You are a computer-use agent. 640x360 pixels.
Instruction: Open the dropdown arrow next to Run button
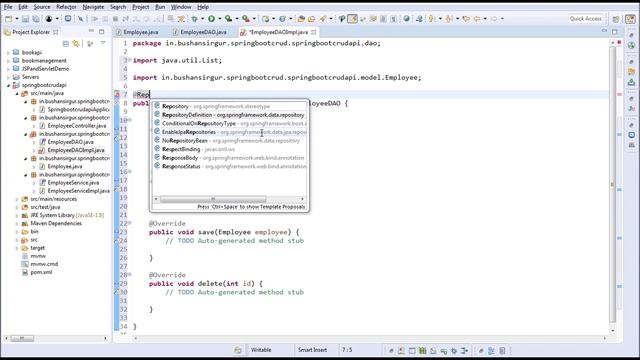point(219,19)
